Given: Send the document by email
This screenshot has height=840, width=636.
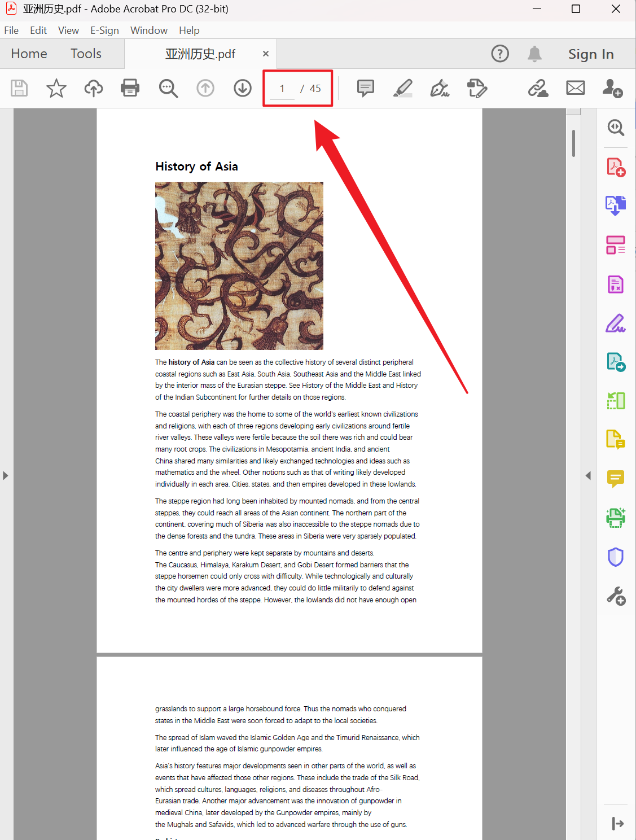Looking at the screenshot, I should (x=575, y=88).
